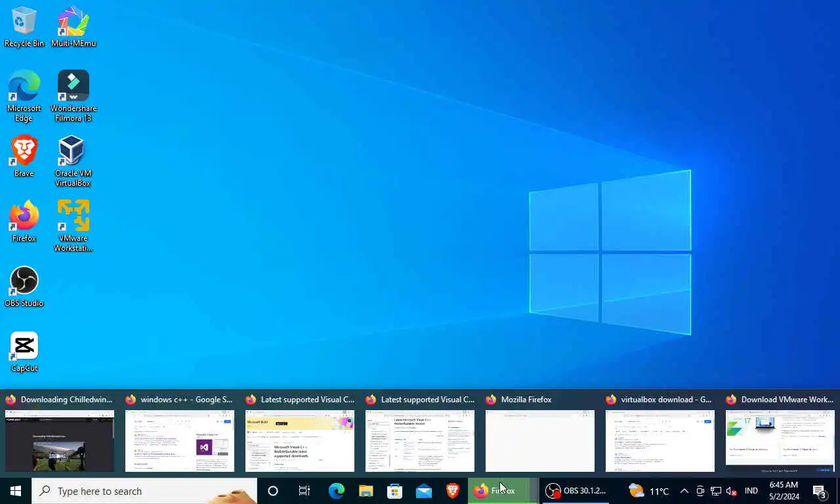The width and height of the screenshot is (840, 504).
Task: Click the Firefox taskbar button
Action: 503,491
